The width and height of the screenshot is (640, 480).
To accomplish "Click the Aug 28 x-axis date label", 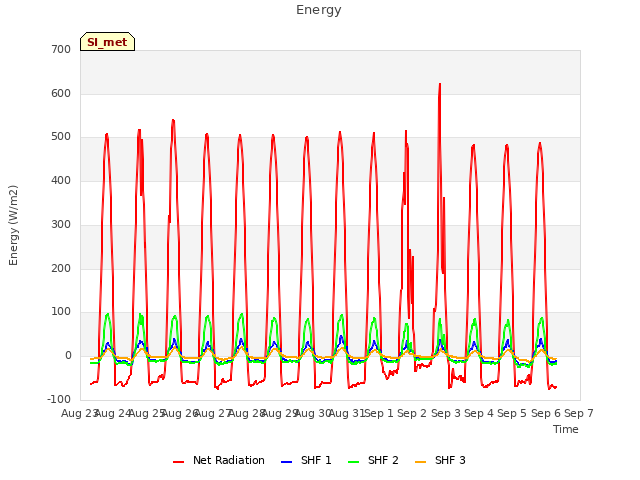I will (247, 413).
